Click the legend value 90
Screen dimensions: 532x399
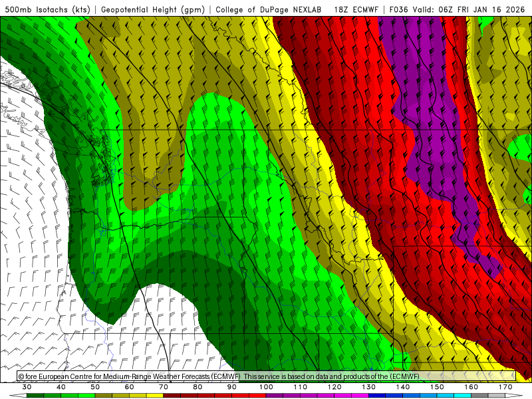(x=232, y=387)
